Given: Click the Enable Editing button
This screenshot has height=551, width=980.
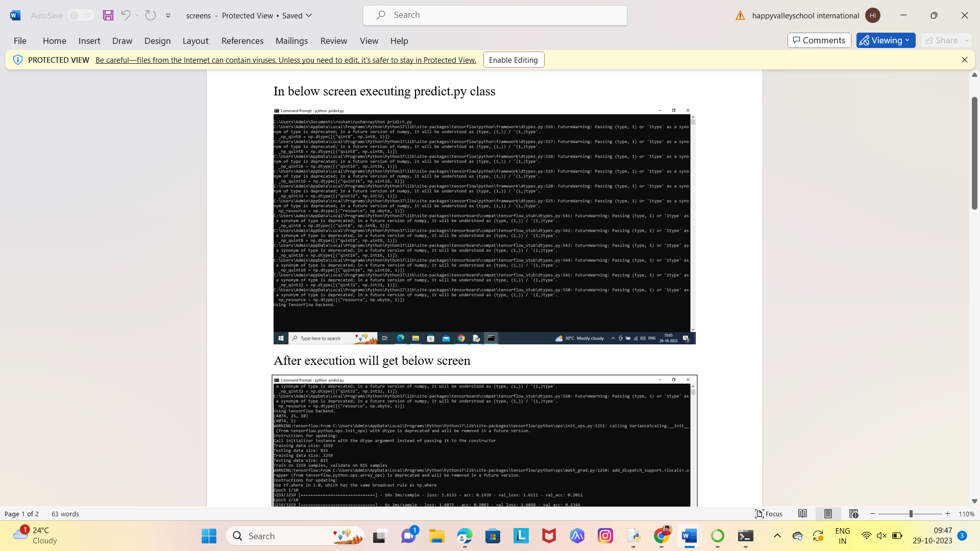Looking at the screenshot, I should click(x=513, y=60).
